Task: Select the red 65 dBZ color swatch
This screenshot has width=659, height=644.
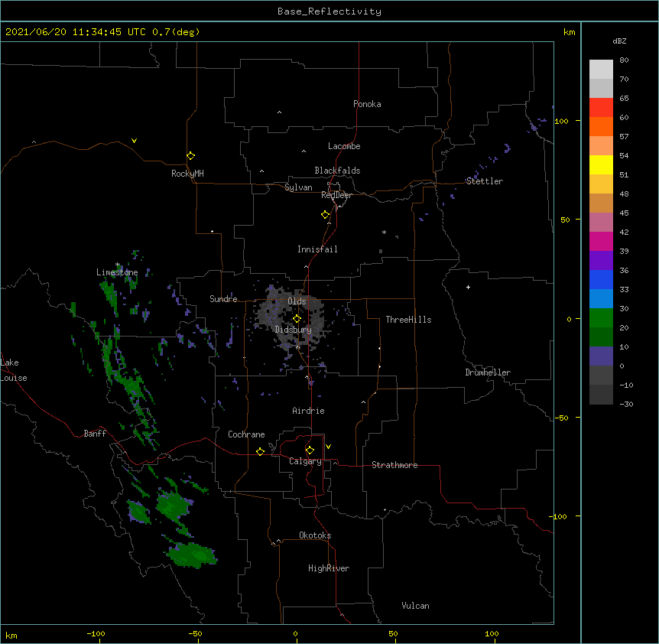Action: [601, 107]
